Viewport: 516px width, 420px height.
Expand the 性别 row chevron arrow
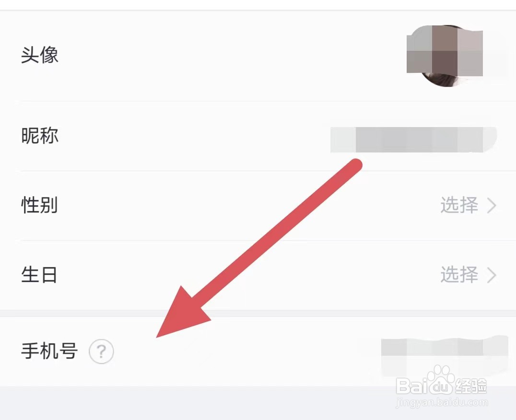tap(492, 206)
